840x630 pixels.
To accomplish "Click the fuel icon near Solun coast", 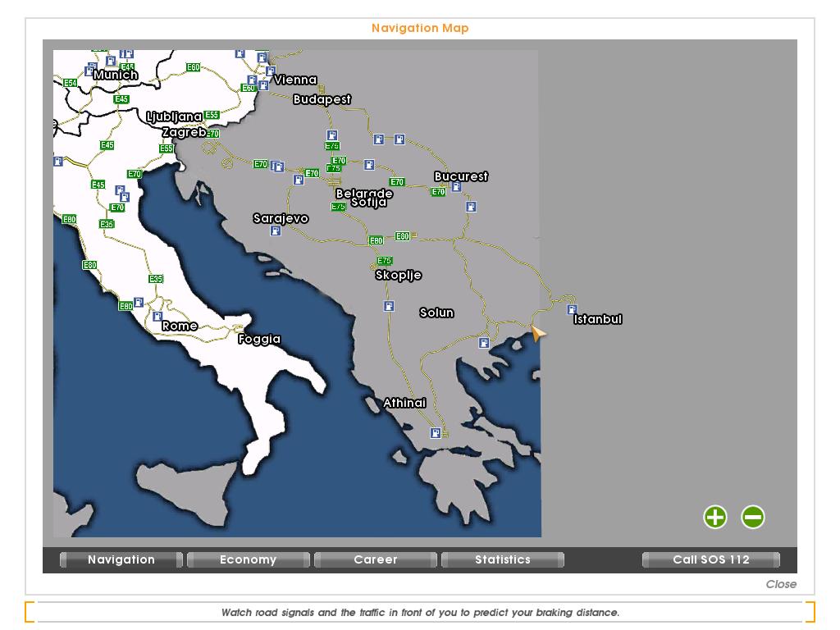I will pyautogui.click(x=484, y=343).
